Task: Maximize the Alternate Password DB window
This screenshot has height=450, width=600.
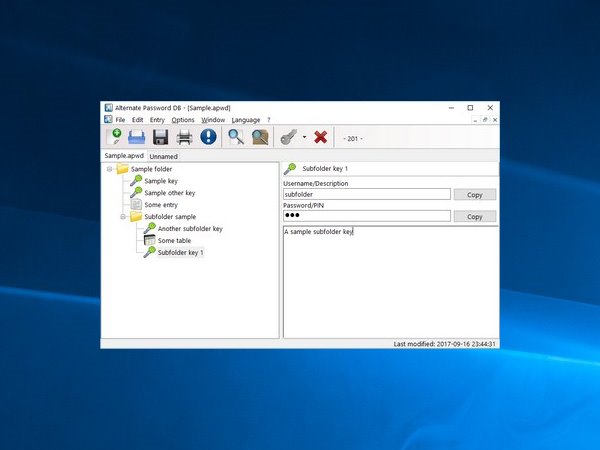Action: click(x=470, y=108)
